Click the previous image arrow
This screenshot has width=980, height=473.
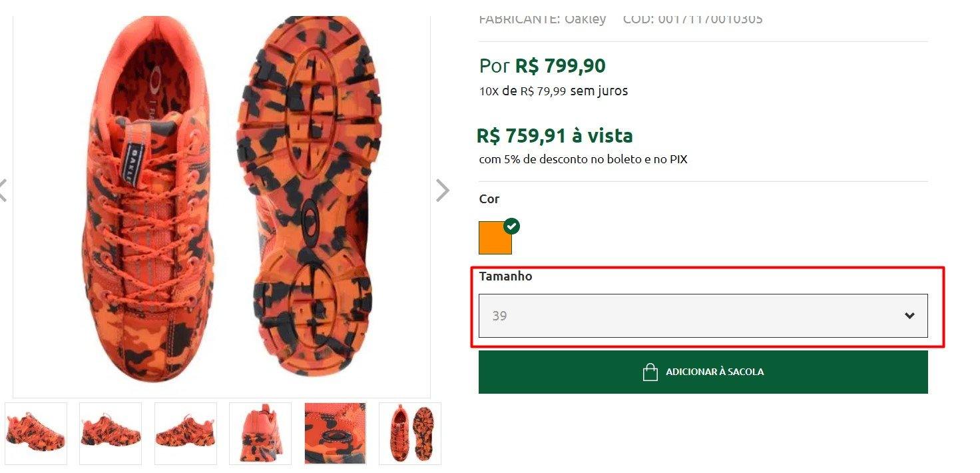click(3, 191)
